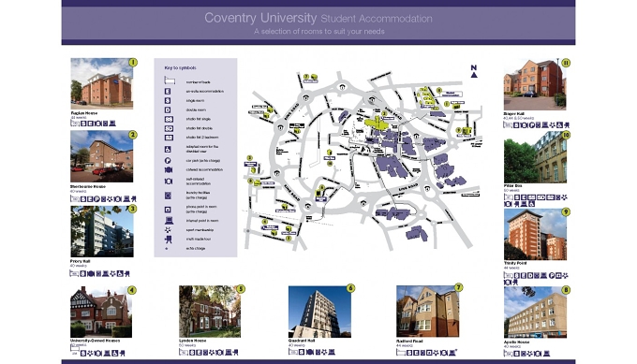This screenshot has width=637, height=364.
Task: Click the north arrow on the map
Action: [474, 71]
